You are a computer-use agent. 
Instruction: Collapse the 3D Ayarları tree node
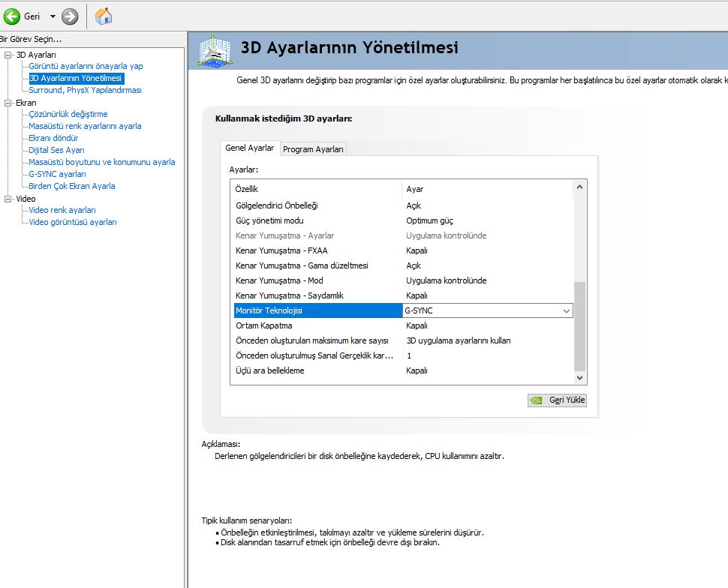pos(8,55)
